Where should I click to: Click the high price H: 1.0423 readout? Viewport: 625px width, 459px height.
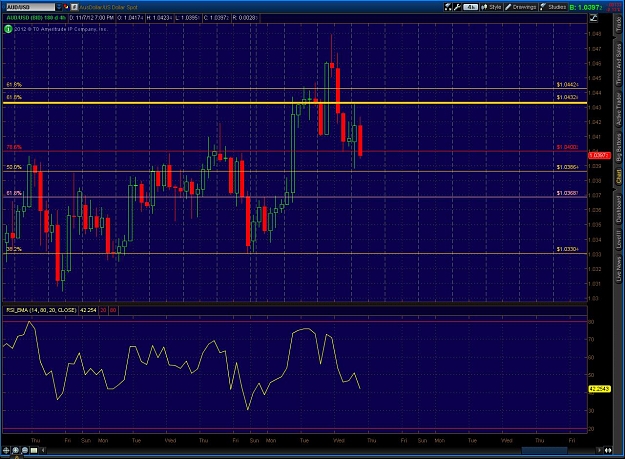click(159, 18)
